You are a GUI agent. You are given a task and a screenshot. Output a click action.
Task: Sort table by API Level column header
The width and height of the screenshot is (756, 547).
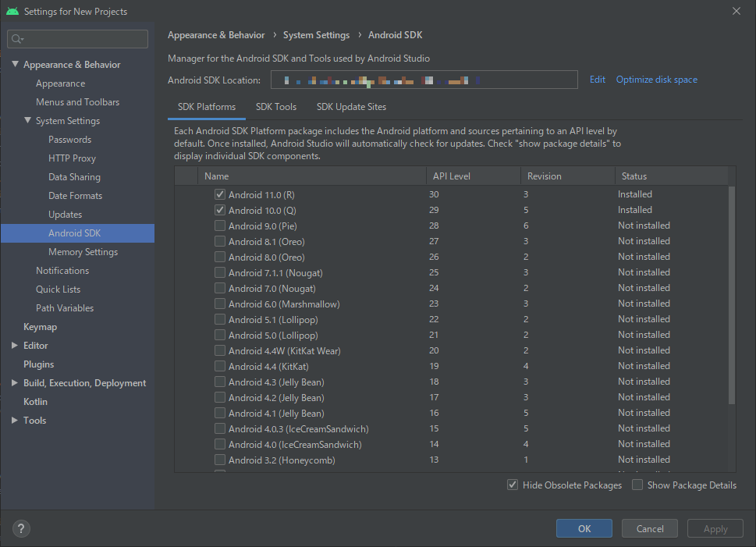click(x=474, y=176)
